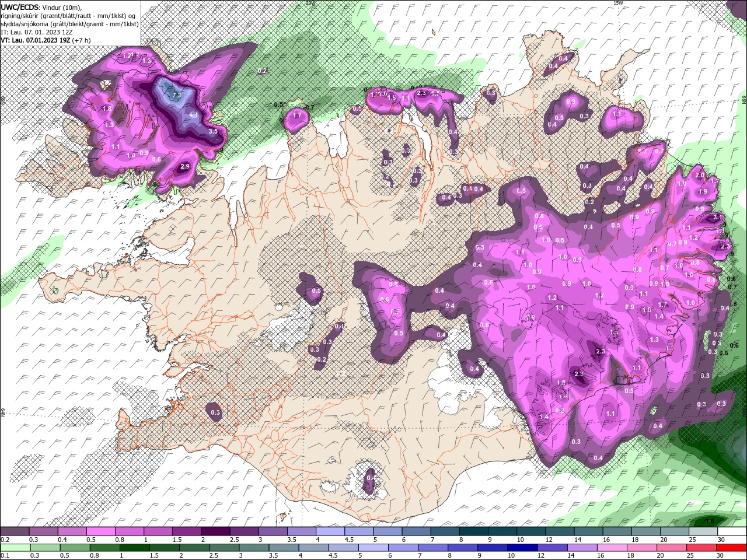747x560 pixels.
Task: Click the 1.7 value on the small northern purple blob
Action: [297, 116]
